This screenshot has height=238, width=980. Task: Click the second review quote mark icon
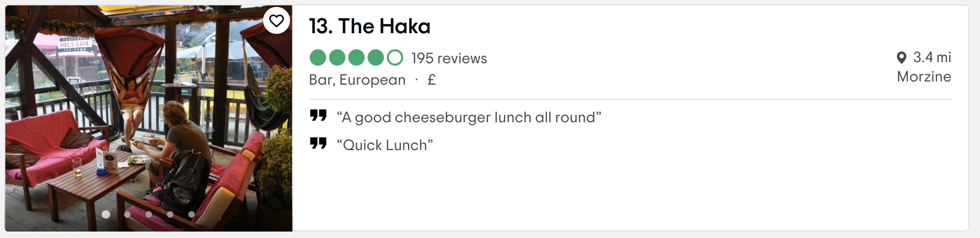[318, 144]
